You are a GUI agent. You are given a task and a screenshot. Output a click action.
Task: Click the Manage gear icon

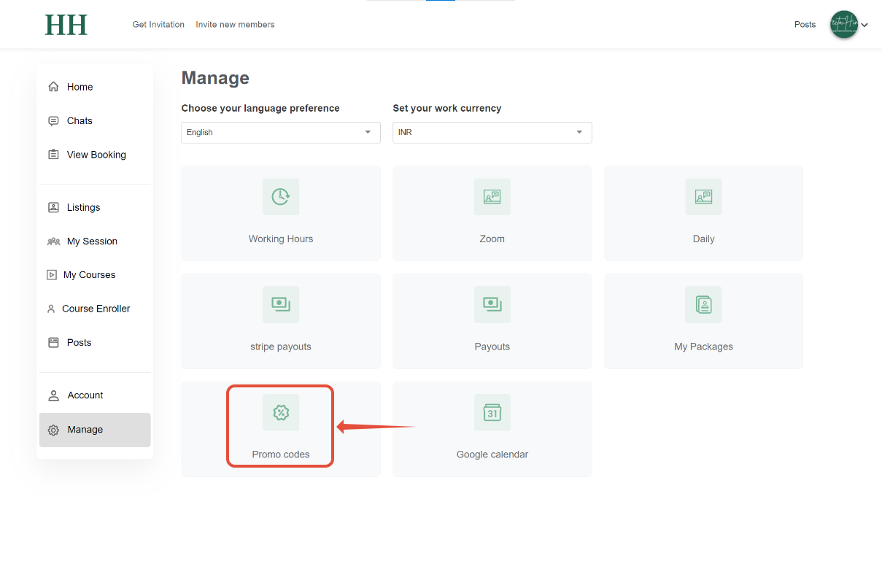click(x=53, y=430)
